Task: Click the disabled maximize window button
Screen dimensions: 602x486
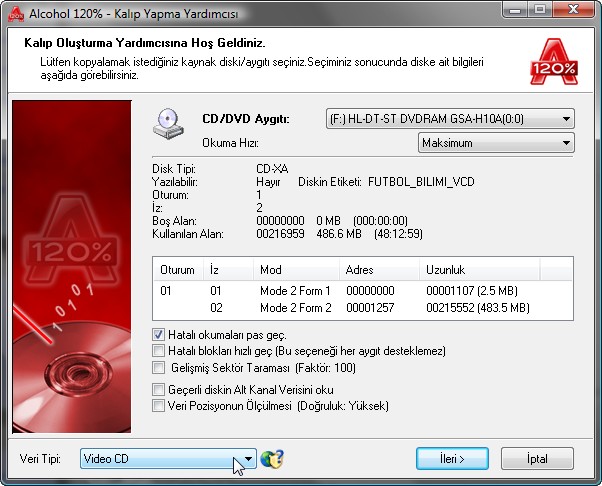Action: pyautogui.click(x=541, y=10)
